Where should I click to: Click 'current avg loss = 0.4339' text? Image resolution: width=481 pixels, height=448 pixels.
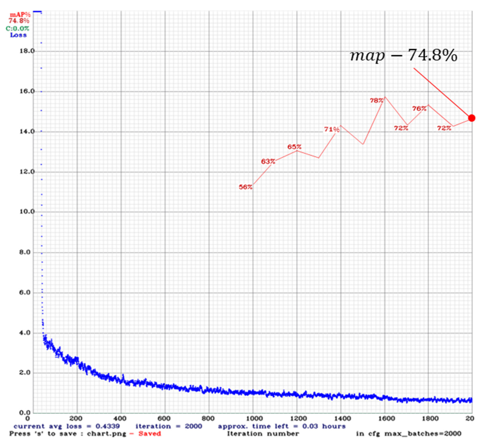tap(67, 426)
